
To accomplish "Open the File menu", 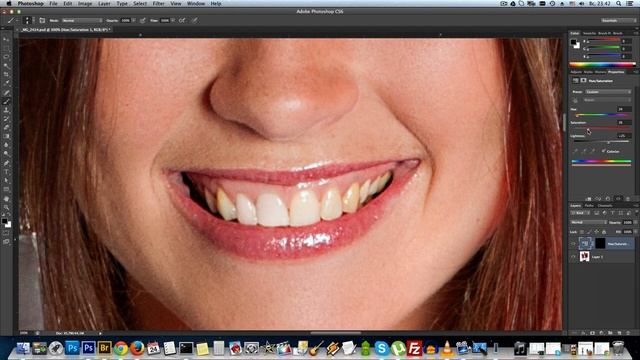I will pyautogui.click(x=53, y=3).
